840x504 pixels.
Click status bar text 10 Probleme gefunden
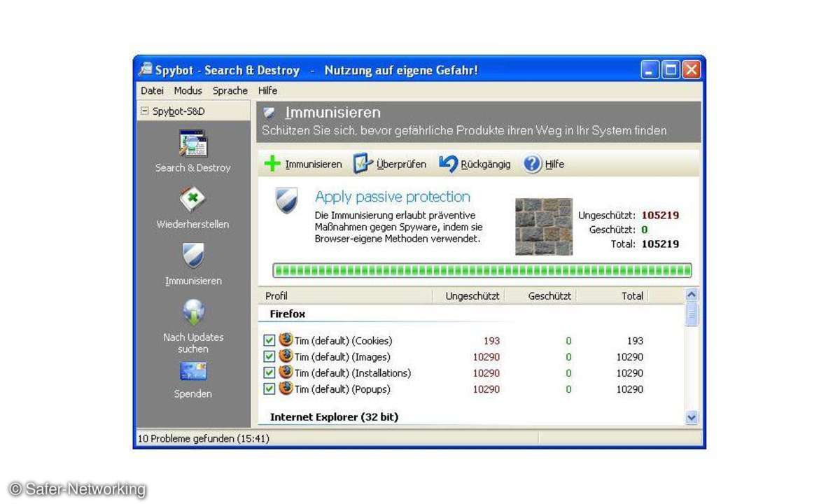(x=203, y=439)
